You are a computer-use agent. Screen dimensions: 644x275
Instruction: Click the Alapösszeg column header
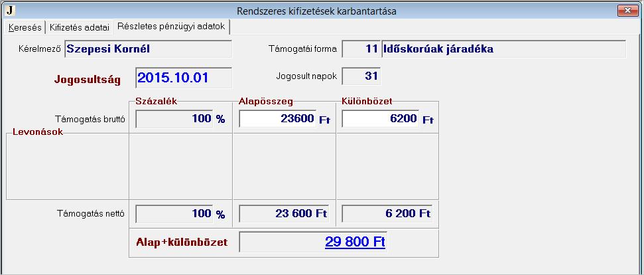click(x=265, y=102)
